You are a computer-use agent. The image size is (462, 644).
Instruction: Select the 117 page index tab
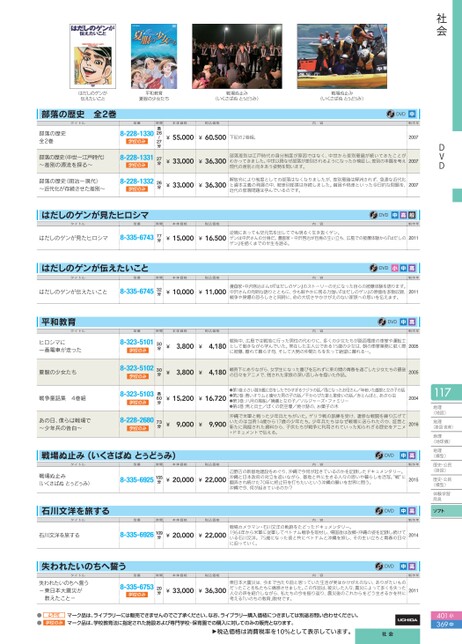coord(446,393)
